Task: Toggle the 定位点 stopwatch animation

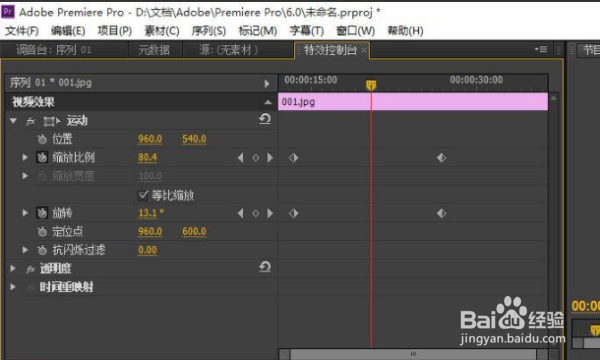Action: (42, 231)
